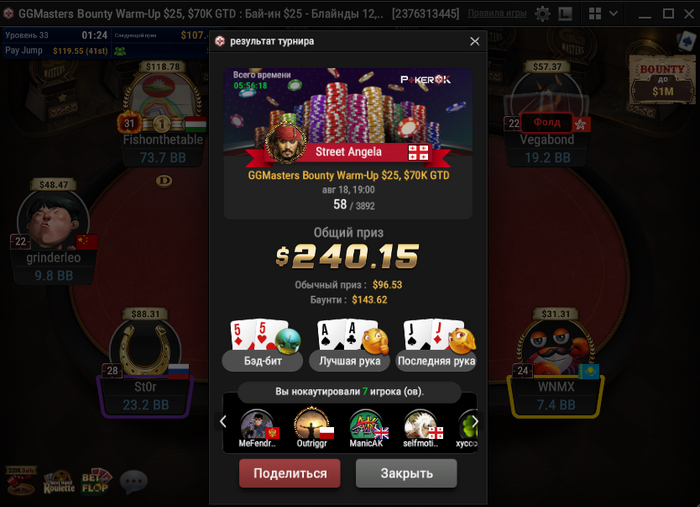700x507 pixels.
Task: Open the table layout grid icon
Action: tap(595, 14)
